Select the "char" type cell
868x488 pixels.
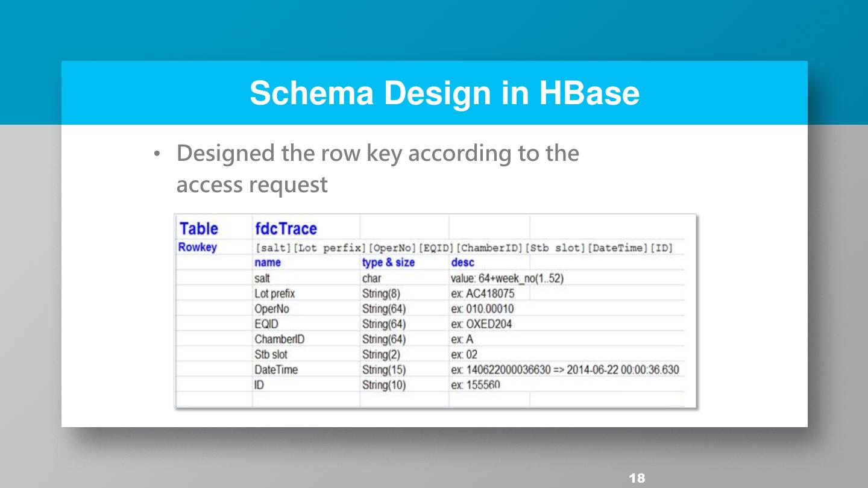pyautogui.click(x=371, y=278)
